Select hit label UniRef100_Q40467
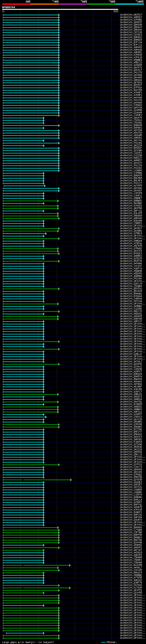The width and height of the screenshot is (146, 644). (x=131, y=191)
